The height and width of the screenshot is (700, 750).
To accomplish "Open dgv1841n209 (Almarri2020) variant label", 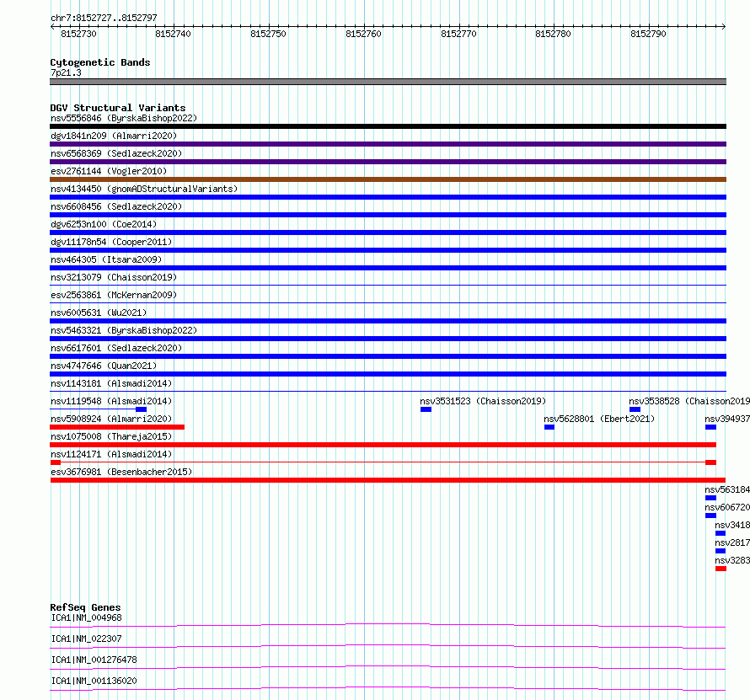I will 114,136.
